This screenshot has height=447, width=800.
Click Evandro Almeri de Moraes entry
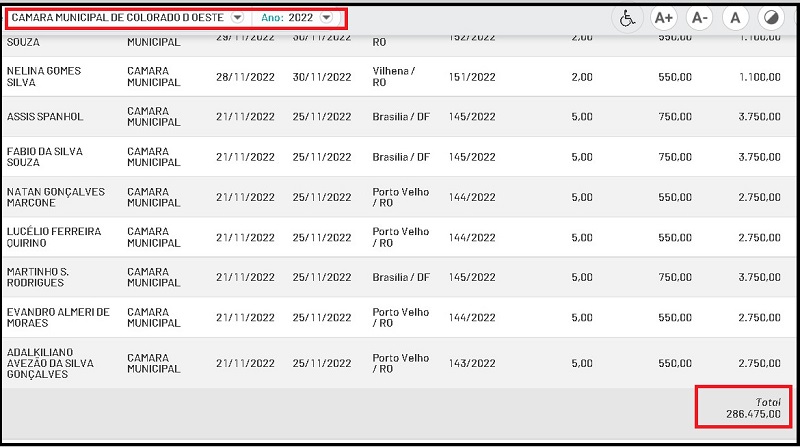pyautogui.click(x=58, y=318)
